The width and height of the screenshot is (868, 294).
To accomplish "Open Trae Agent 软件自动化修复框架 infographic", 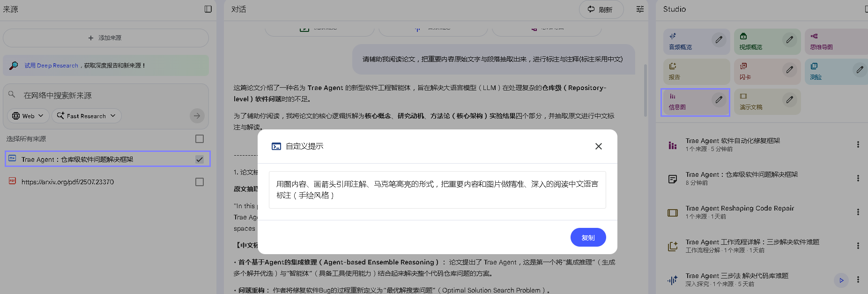I will point(733,144).
